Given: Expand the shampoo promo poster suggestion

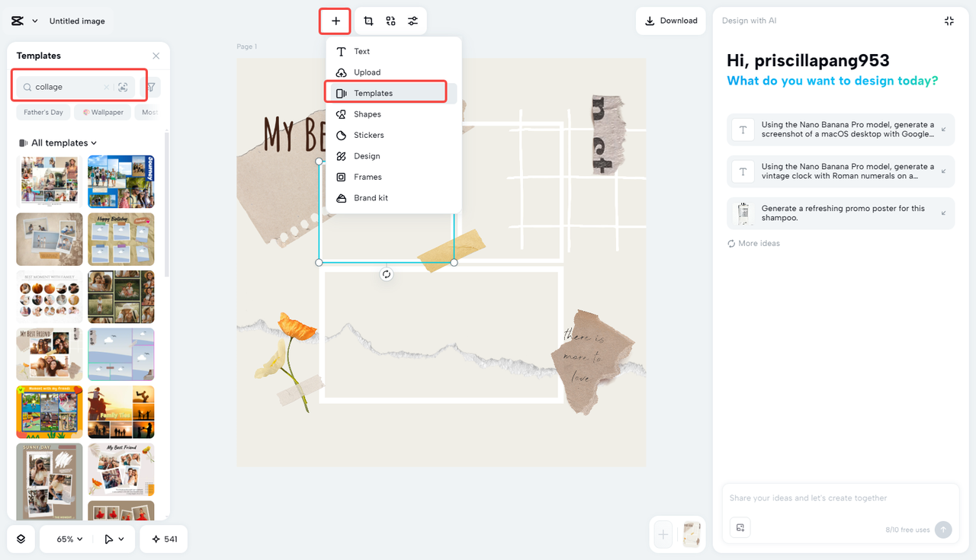Looking at the screenshot, I should point(944,213).
